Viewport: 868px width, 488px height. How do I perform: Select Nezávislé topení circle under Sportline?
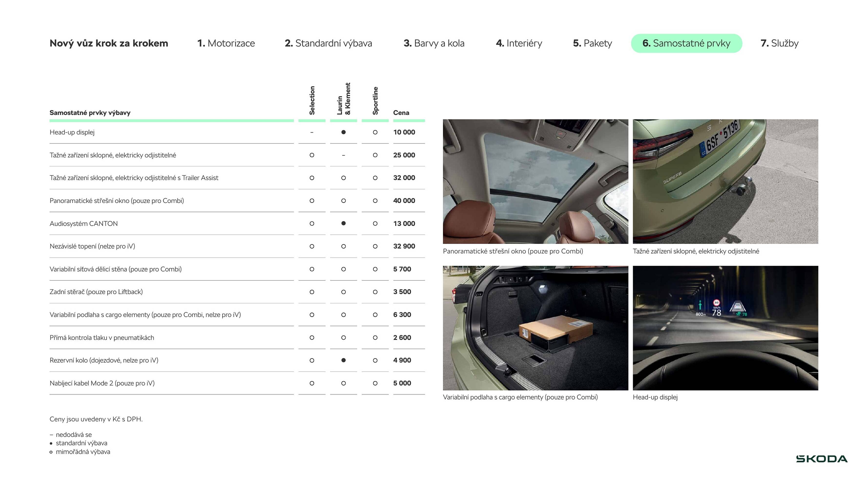point(375,246)
